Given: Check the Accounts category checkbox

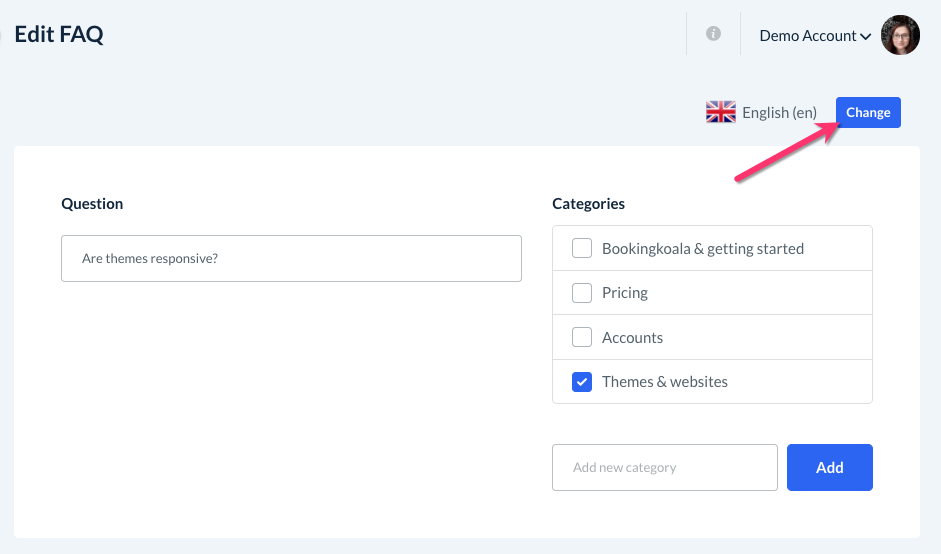Looking at the screenshot, I should 582,337.
